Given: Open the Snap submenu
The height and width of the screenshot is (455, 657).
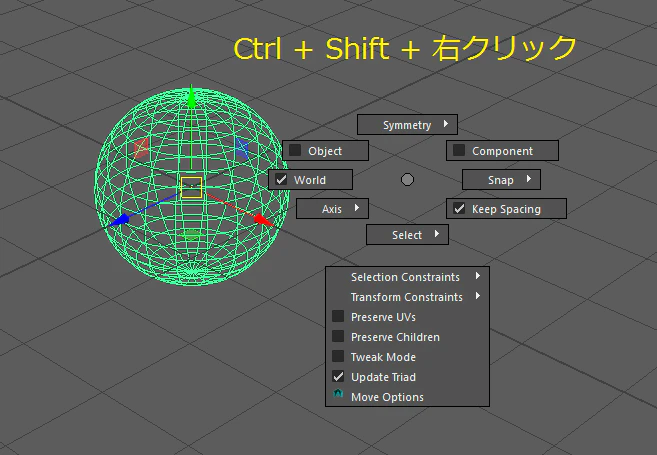Looking at the screenshot, I should click(x=501, y=180).
